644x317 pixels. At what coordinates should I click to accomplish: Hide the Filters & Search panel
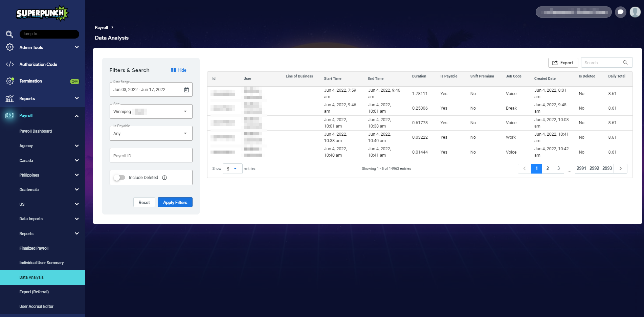point(179,70)
